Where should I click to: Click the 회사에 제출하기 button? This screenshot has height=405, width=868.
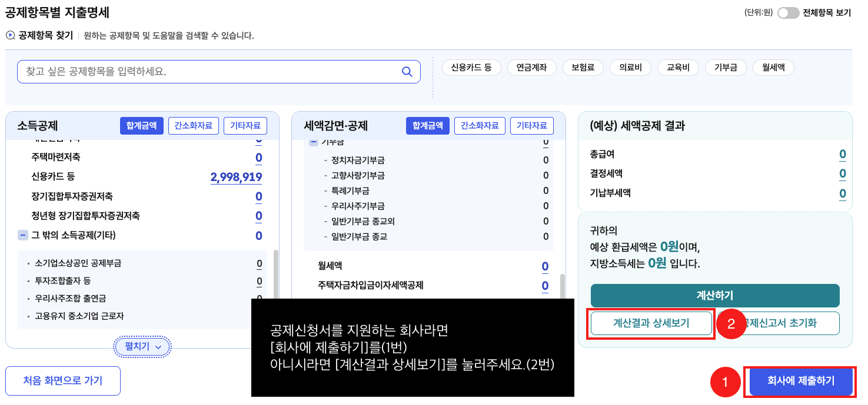(801, 381)
